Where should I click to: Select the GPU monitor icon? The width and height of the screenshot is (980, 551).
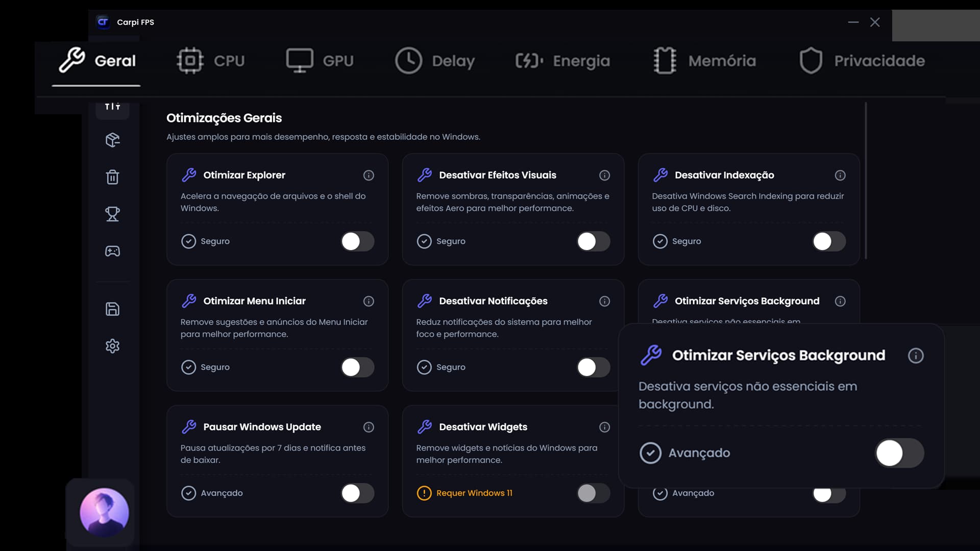(x=301, y=60)
